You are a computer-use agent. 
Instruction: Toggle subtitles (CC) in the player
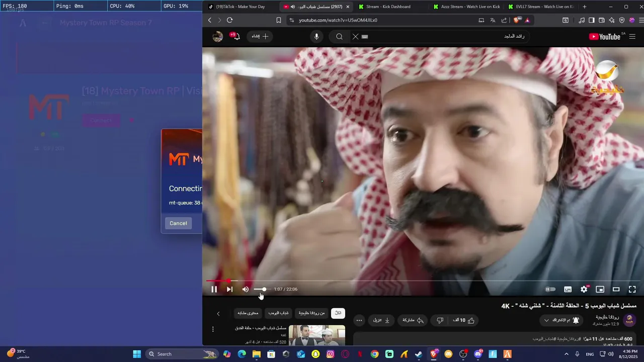click(x=568, y=289)
